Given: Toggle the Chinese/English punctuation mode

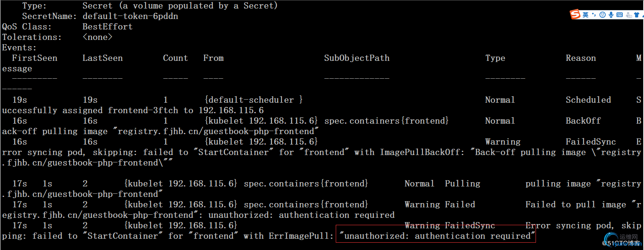Looking at the screenshot, I should (x=594, y=15).
